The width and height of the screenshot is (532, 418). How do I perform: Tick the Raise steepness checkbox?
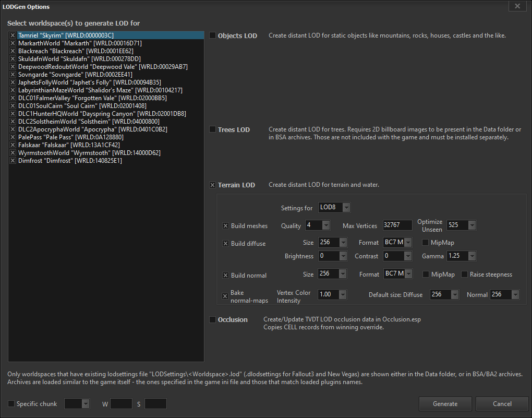465,274
